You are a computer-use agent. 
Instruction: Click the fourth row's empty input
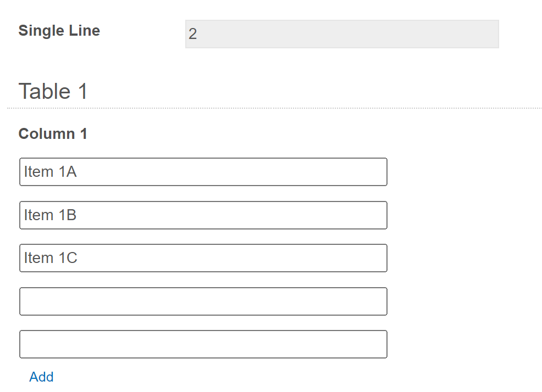point(203,301)
